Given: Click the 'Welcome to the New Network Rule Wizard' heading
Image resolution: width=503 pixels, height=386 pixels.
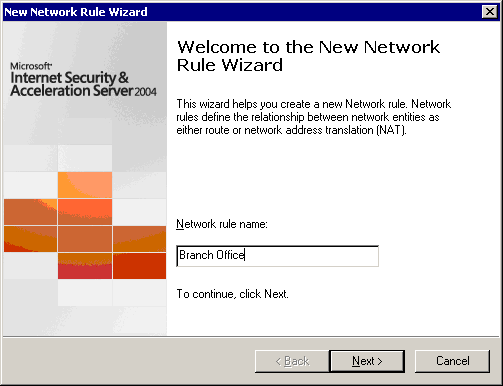Looking at the screenshot, I should pos(308,56).
